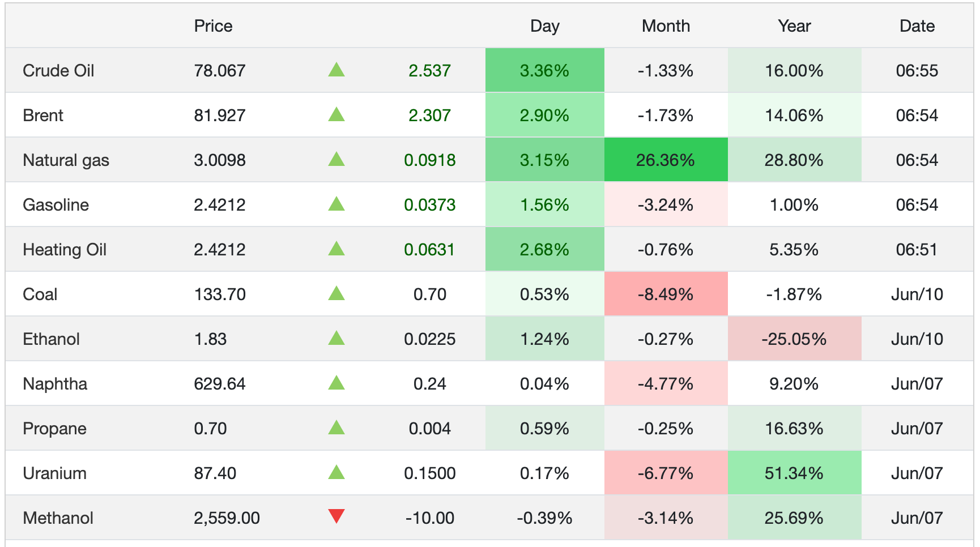This screenshot has width=980, height=547.
Task: Click Propane change value 0.004
Action: pos(430,429)
